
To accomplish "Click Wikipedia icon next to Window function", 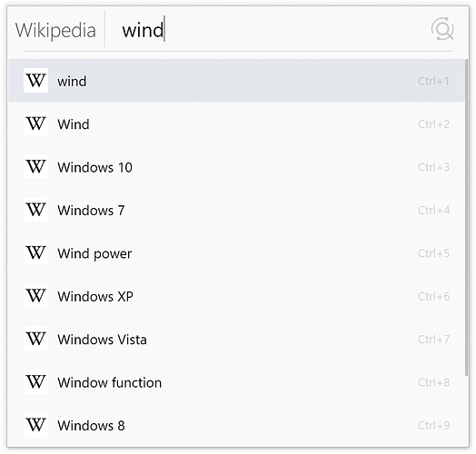I will pyautogui.click(x=35, y=382).
